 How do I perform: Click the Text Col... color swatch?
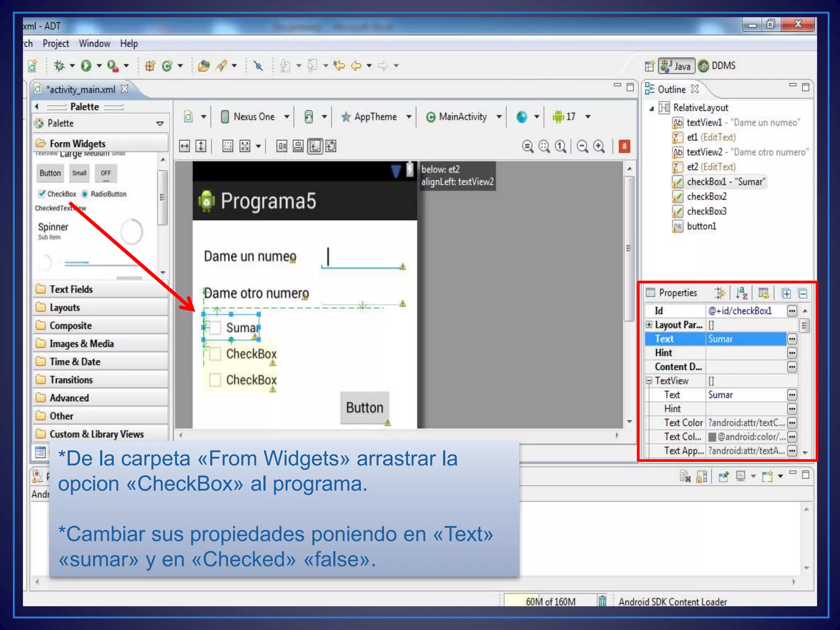coord(712,437)
